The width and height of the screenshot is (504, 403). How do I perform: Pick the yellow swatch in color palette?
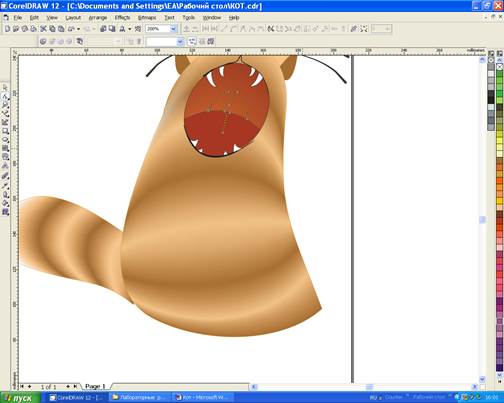pyautogui.click(x=499, y=140)
